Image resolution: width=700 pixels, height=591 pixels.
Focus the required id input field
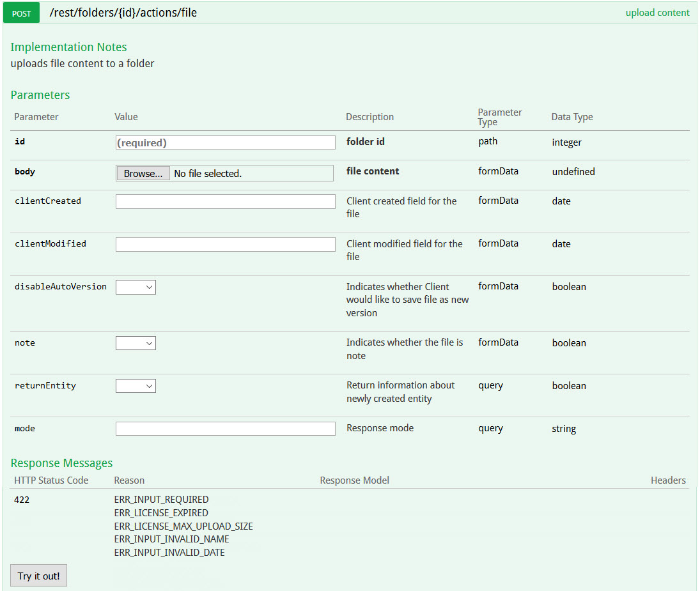click(x=225, y=142)
